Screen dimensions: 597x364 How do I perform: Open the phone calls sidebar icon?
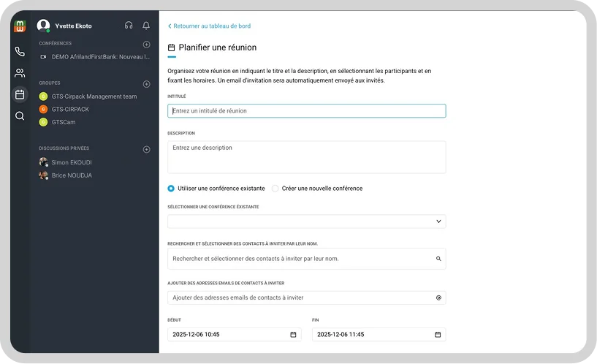tap(20, 52)
